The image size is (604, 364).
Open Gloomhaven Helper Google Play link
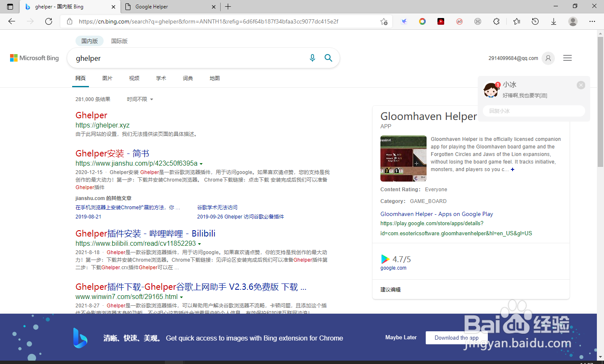(437, 214)
